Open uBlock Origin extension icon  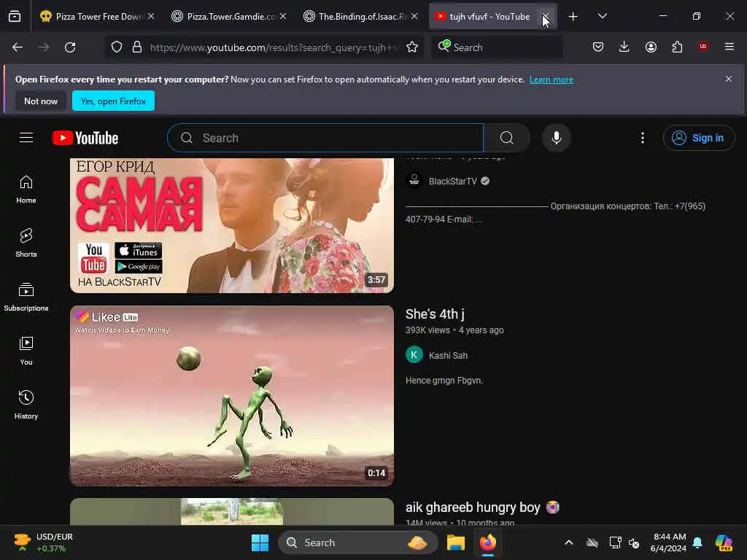tap(703, 47)
